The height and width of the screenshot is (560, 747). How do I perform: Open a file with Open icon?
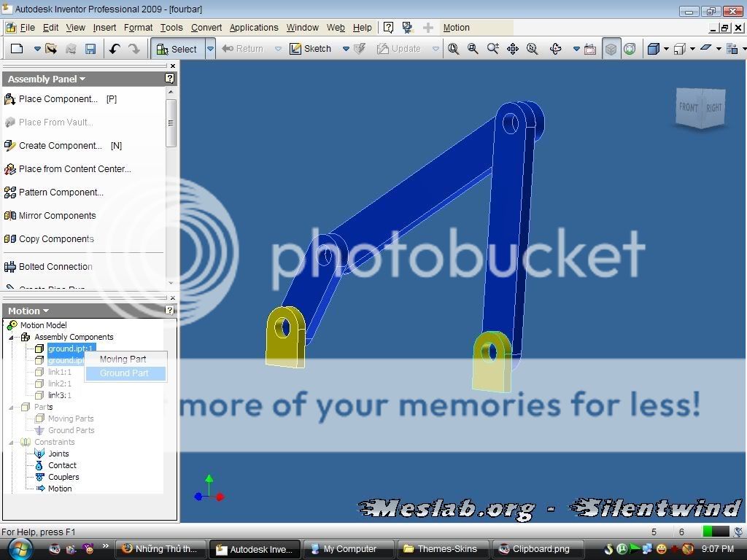[51, 49]
